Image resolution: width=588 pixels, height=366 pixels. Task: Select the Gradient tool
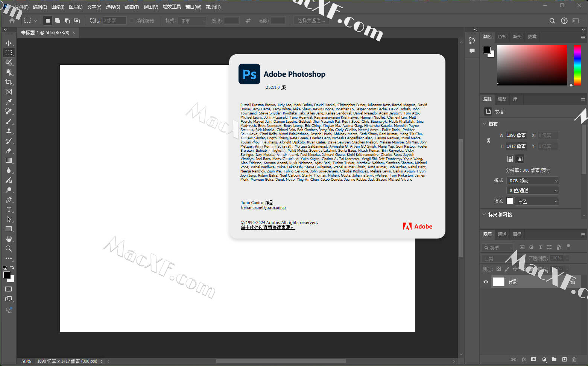(9, 160)
